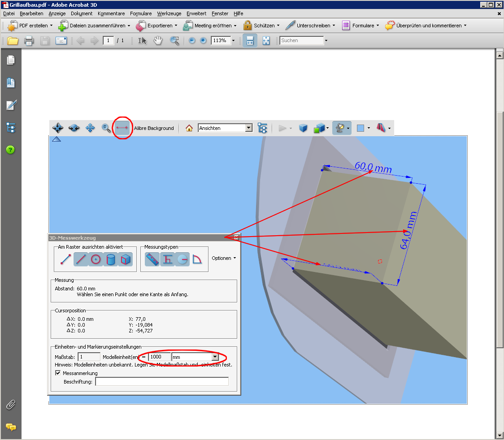Uncheck the Messanmerkung checkbox
This screenshot has height=440, width=504.
coord(58,373)
